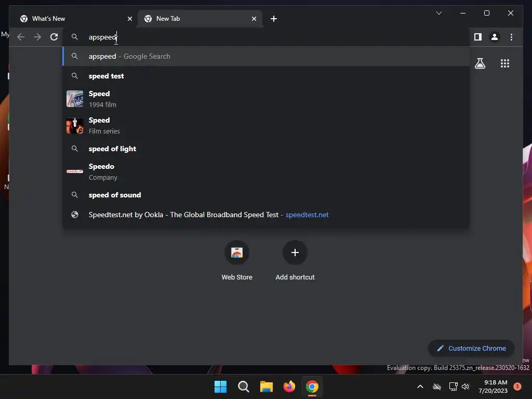Open Chrome side panel icon
The height and width of the screenshot is (399, 532).
478,37
